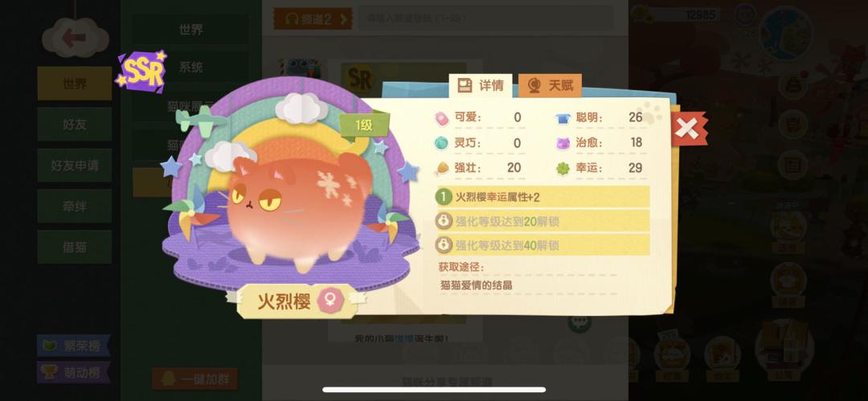Tap the 灵巧 teal yarn ball icon
Viewport: 868px width, 401px height.
[x=441, y=143]
